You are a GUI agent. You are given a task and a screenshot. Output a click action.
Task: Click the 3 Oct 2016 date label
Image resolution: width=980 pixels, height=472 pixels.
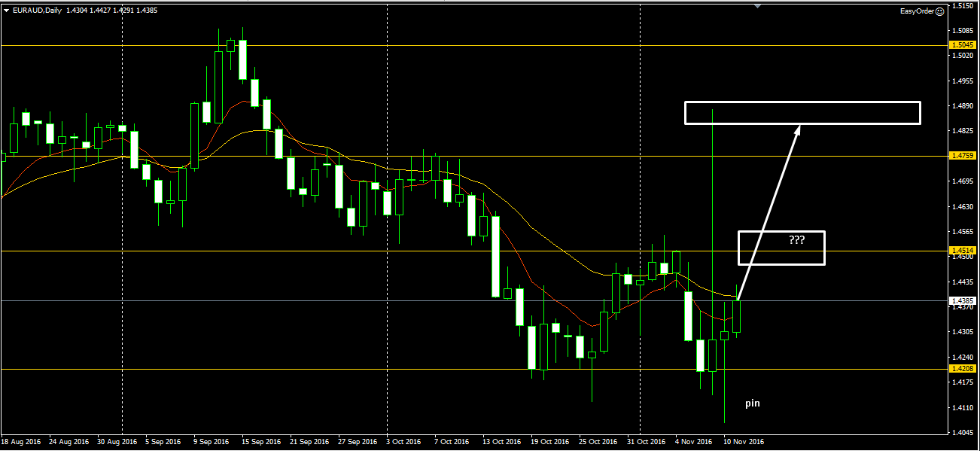[404, 442]
